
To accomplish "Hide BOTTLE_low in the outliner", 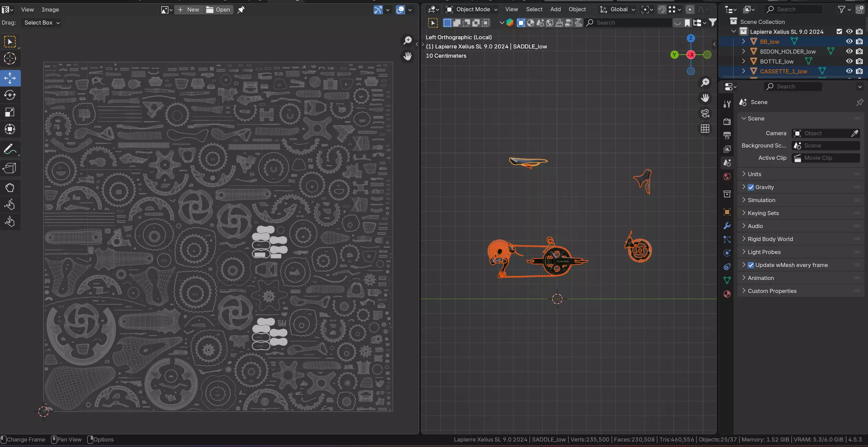I will click(x=849, y=61).
